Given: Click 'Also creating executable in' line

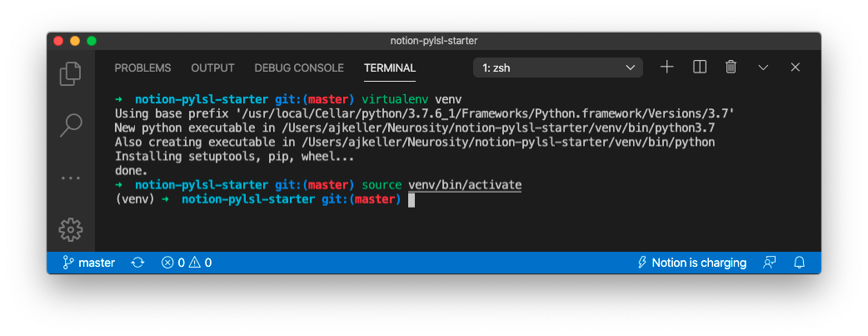Looking at the screenshot, I should [x=415, y=143].
